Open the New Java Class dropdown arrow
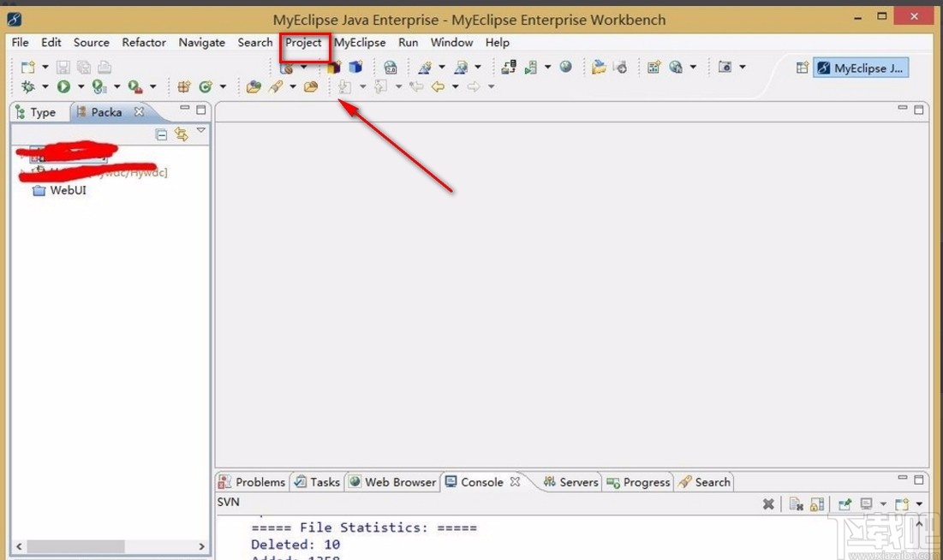Image resolution: width=943 pixels, height=560 pixels. tap(223, 86)
